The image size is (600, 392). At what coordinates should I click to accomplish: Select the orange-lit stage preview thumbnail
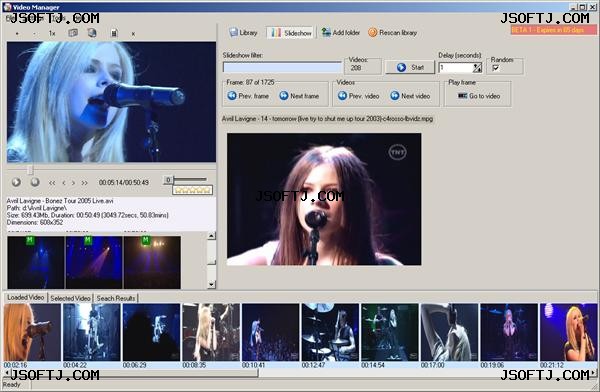click(x=152, y=263)
